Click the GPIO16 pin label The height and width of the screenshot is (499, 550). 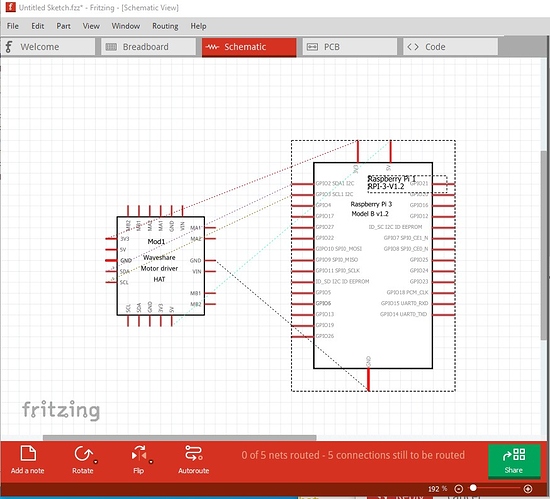point(419,205)
